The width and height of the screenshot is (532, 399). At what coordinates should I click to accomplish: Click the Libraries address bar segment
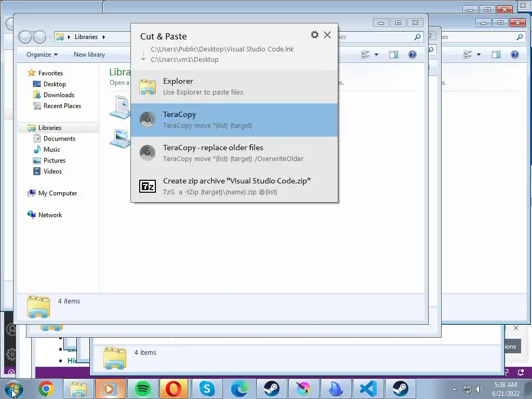tap(86, 37)
